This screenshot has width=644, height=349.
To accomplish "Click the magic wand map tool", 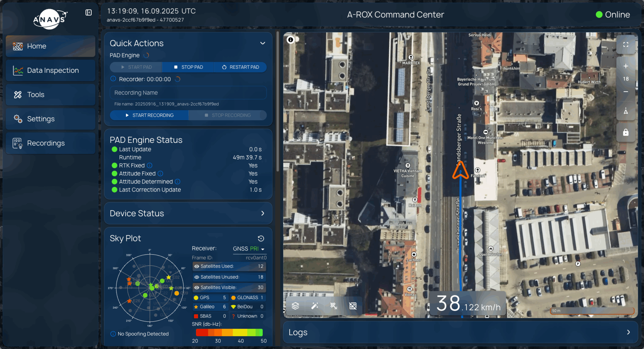I will (x=314, y=306).
